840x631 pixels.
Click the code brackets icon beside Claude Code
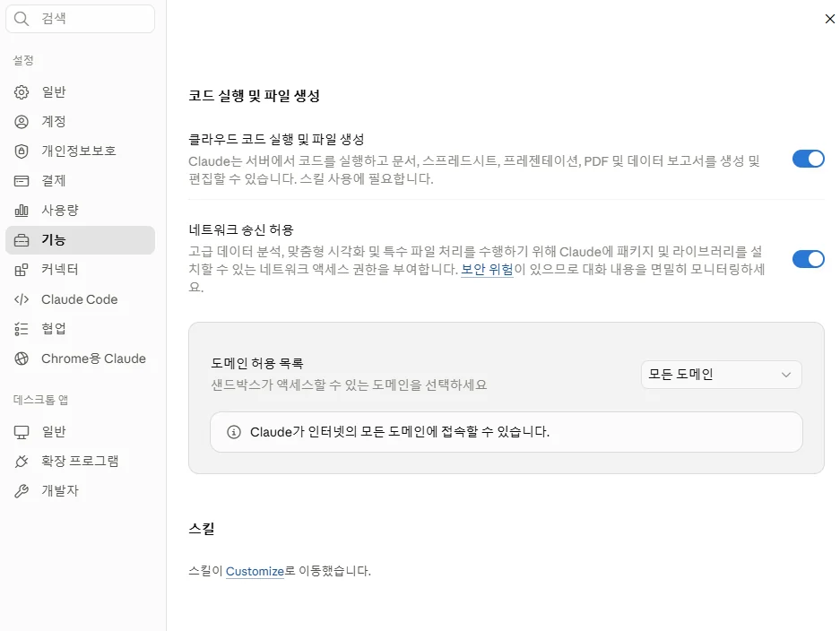click(x=22, y=299)
